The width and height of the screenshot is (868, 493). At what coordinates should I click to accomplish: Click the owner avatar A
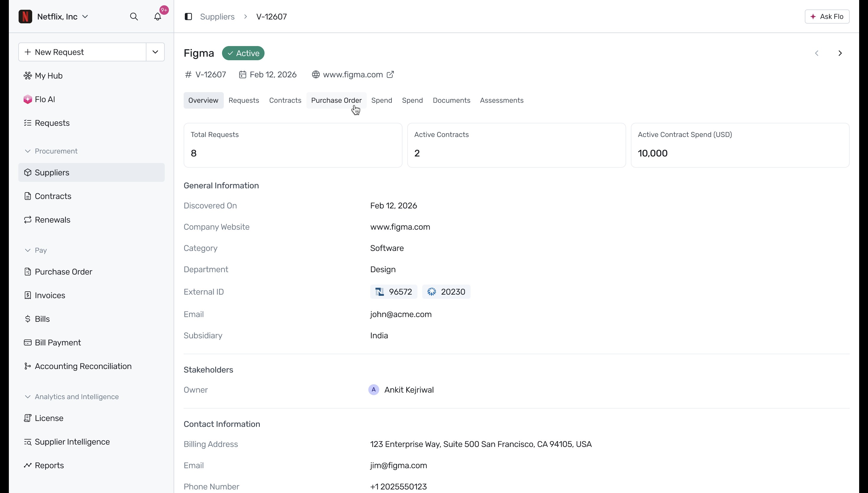click(x=374, y=390)
